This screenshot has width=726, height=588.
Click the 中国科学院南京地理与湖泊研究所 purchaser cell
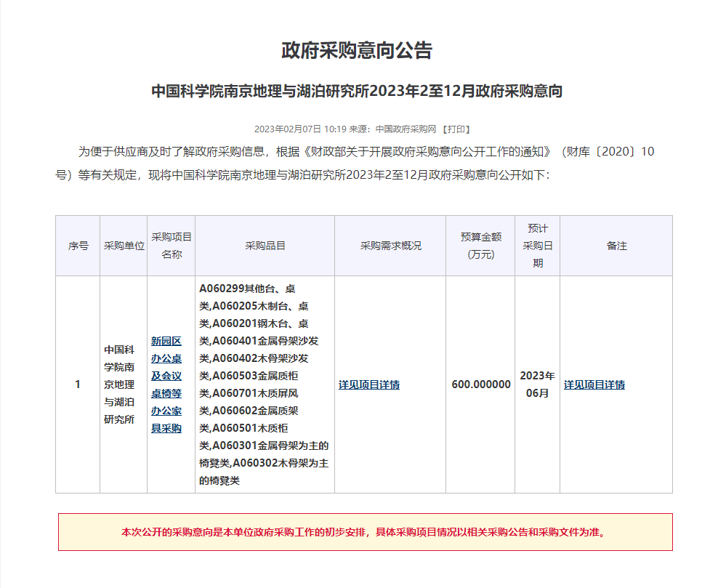pyautogui.click(x=124, y=384)
